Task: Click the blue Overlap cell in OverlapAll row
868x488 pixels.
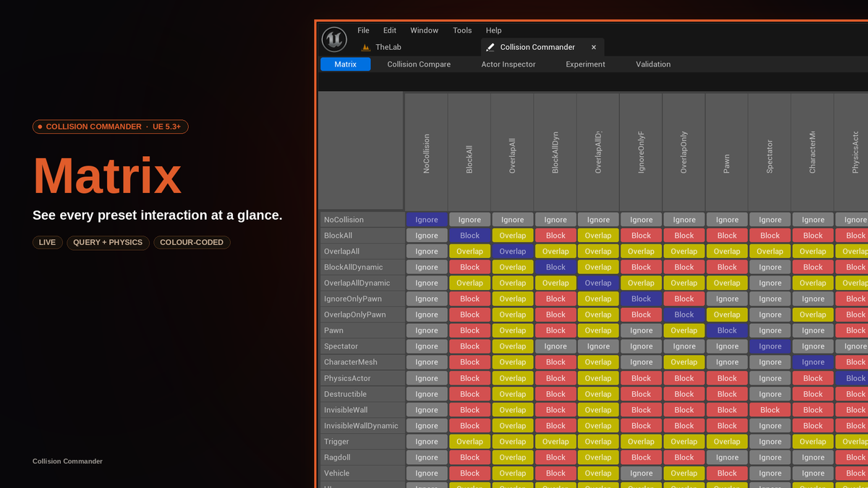Action: [x=512, y=252]
